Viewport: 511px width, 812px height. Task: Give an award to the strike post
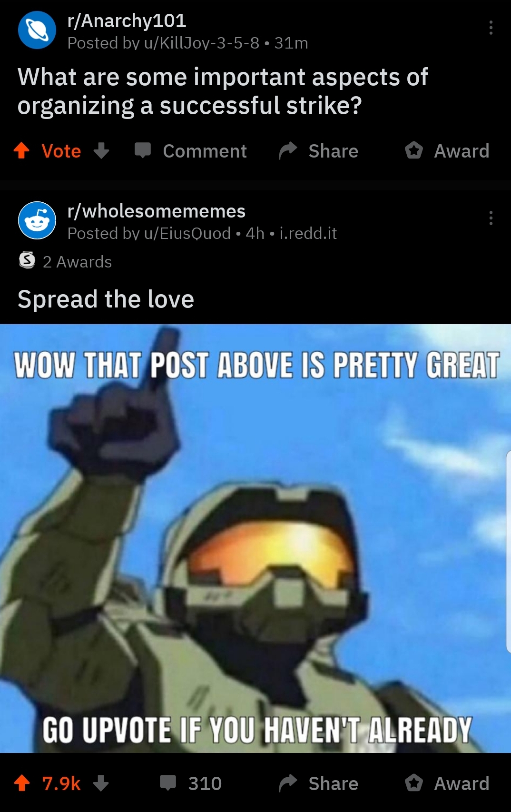click(x=447, y=151)
